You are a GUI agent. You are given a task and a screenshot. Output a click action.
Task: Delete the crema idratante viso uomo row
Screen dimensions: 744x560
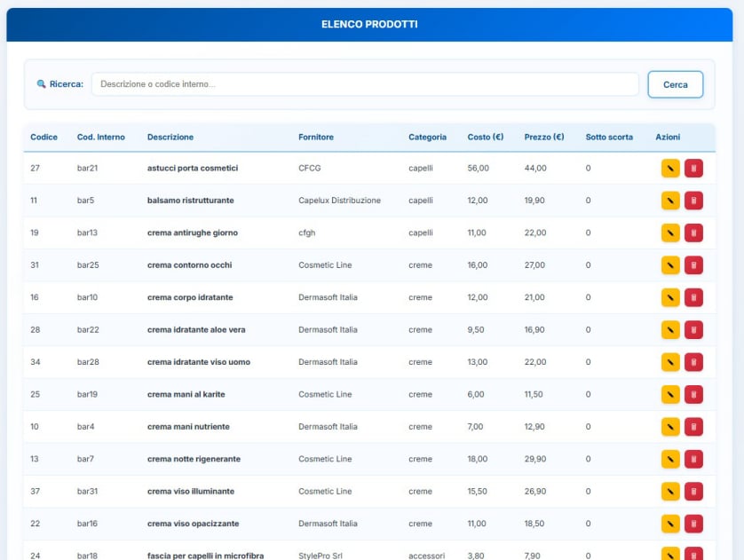(693, 362)
